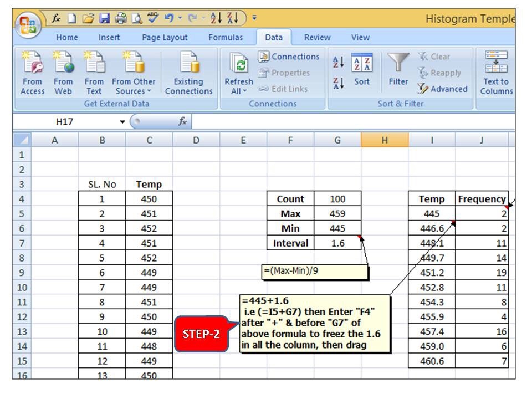Select row 3 by its row header
The width and height of the screenshot is (532, 399).
pyautogui.click(x=22, y=184)
